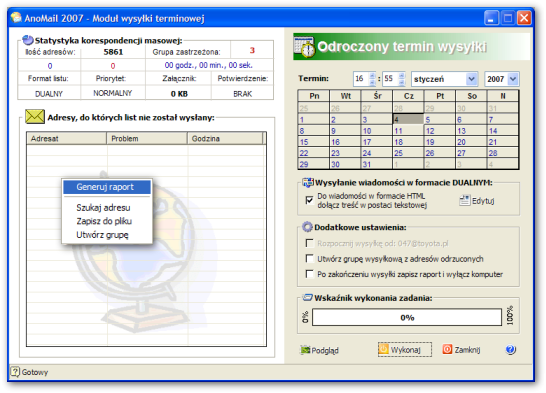Screen dimensions: 546x393
Task: Click the yellow envelope icon
Action: [35, 117]
